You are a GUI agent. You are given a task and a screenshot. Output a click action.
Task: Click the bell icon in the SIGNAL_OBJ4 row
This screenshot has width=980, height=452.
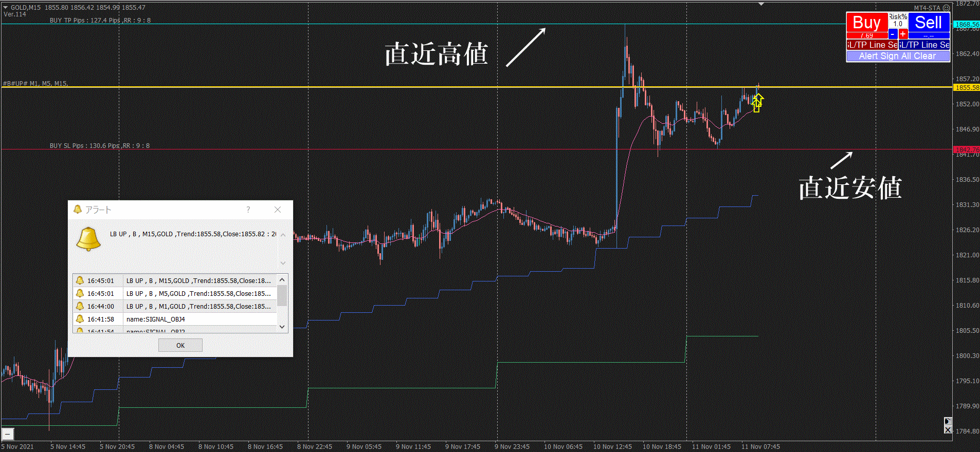point(80,319)
